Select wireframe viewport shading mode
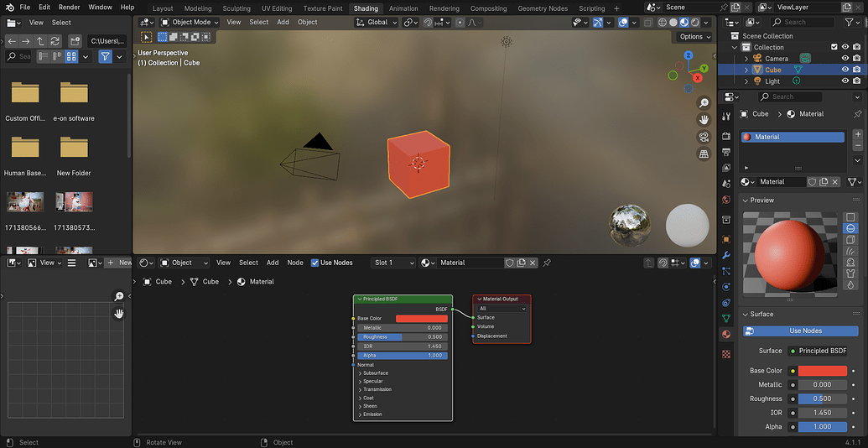The width and height of the screenshot is (868, 448). [663, 22]
